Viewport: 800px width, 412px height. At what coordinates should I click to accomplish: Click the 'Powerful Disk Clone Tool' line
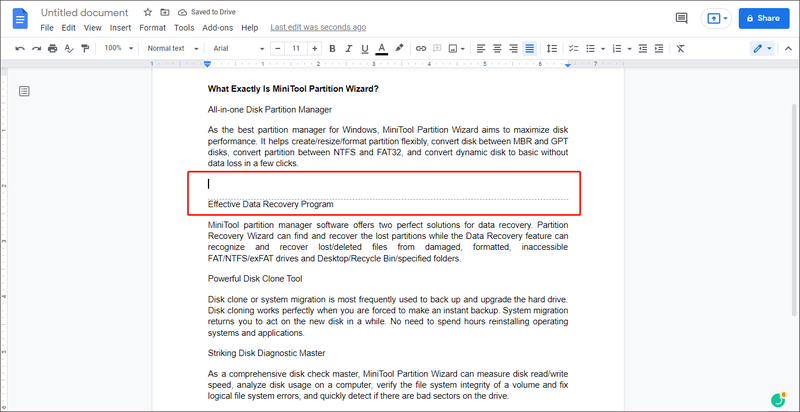coord(255,278)
